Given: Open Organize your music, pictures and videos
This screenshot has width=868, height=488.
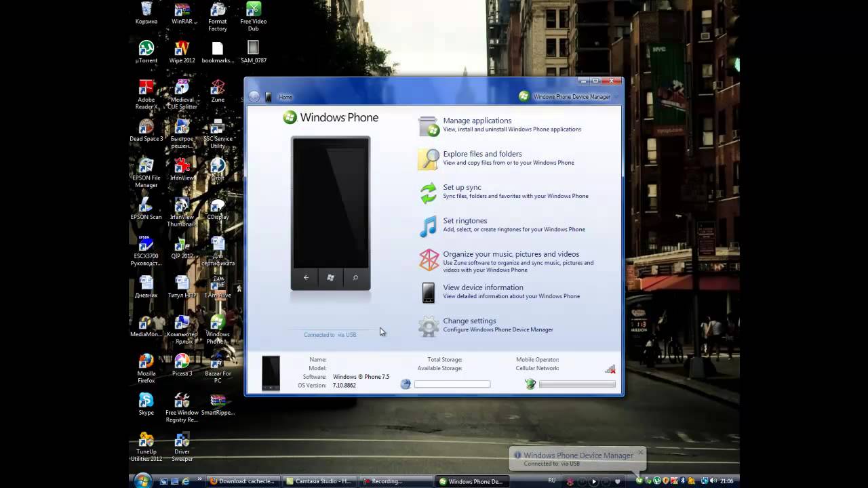Looking at the screenshot, I should point(511,254).
